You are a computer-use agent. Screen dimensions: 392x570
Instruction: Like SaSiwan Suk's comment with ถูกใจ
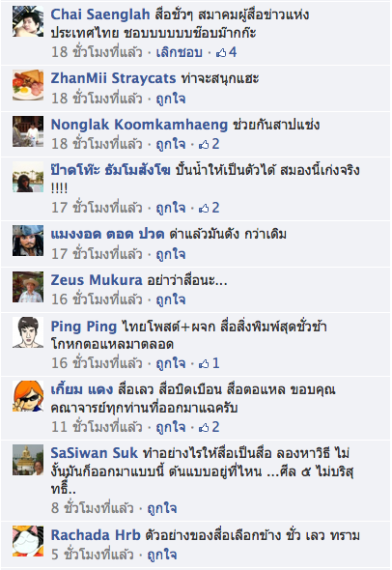pos(162,508)
